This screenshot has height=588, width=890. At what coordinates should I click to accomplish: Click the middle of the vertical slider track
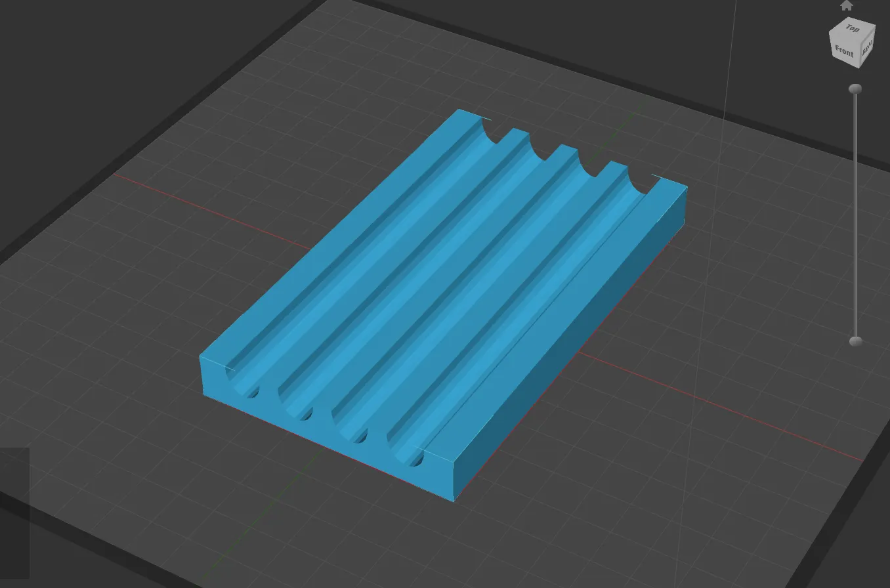855,215
